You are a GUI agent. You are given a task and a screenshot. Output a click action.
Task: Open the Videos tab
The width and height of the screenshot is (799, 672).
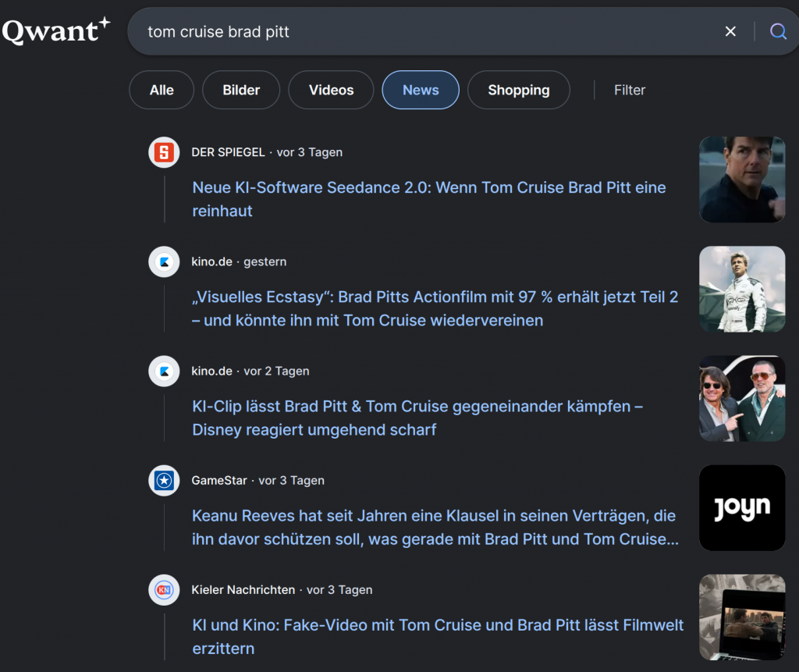coord(331,90)
